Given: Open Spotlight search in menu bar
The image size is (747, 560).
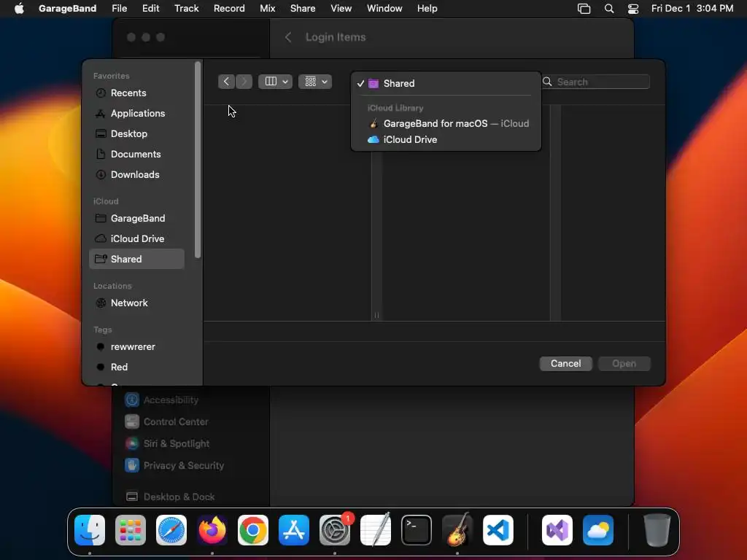Looking at the screenshot, I should pyautogui.click(x=609, y=8).
